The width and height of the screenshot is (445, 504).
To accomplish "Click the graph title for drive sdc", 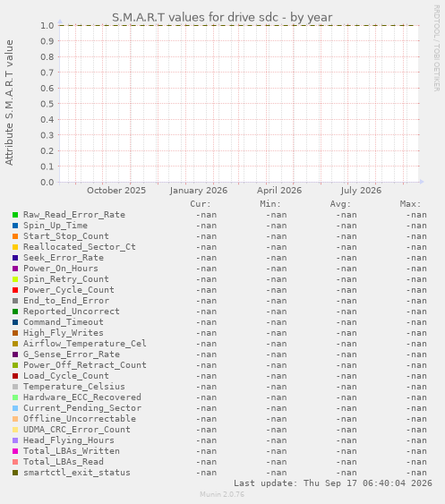I will point(222,17).
